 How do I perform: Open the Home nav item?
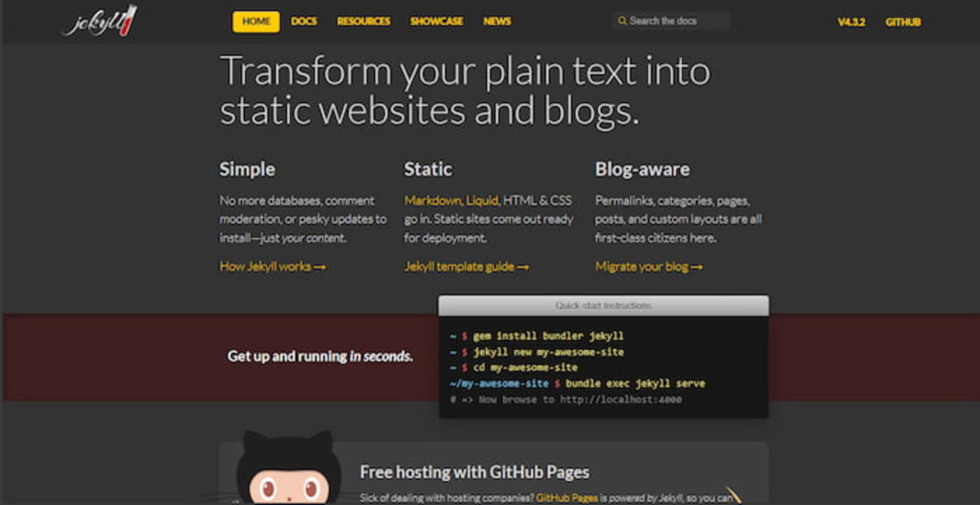(x=256, y=21)
